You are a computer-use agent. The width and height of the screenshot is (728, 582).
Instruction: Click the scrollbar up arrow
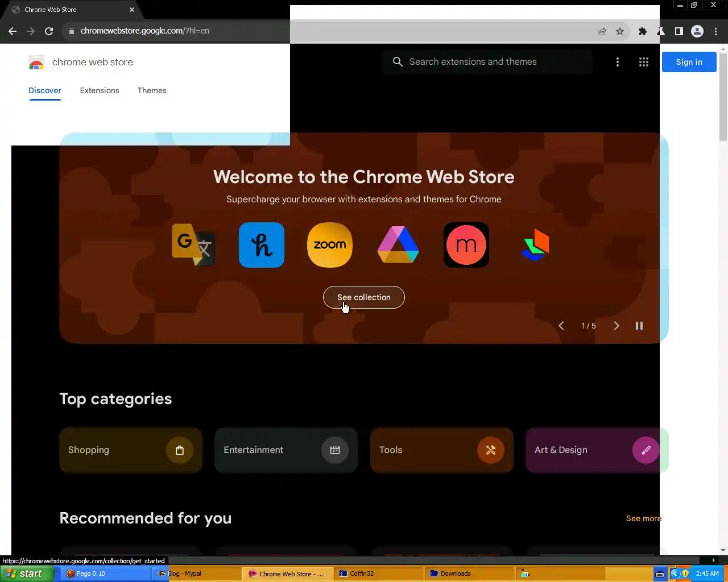coord(723,49)
